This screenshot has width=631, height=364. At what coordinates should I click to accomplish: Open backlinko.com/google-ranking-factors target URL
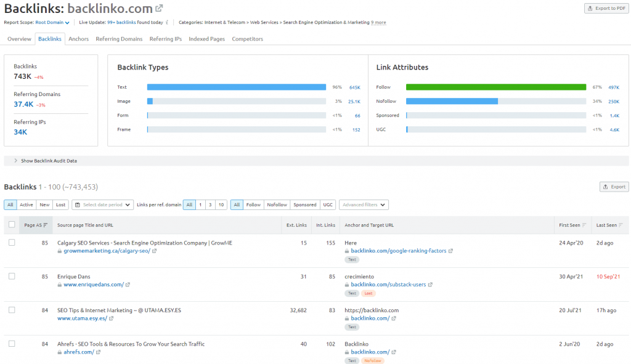click(x=399, y=251)
